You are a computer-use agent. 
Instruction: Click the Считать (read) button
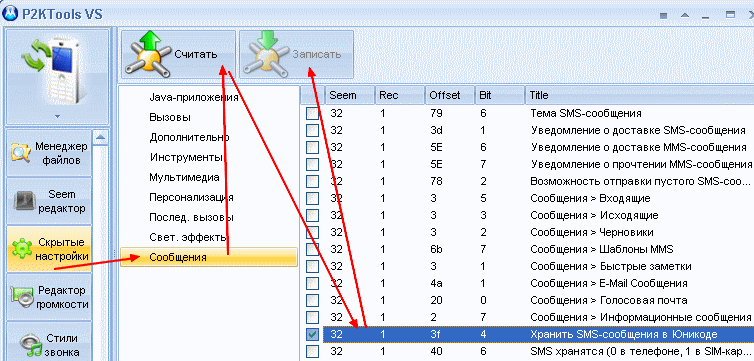click(x=178, y=54)
